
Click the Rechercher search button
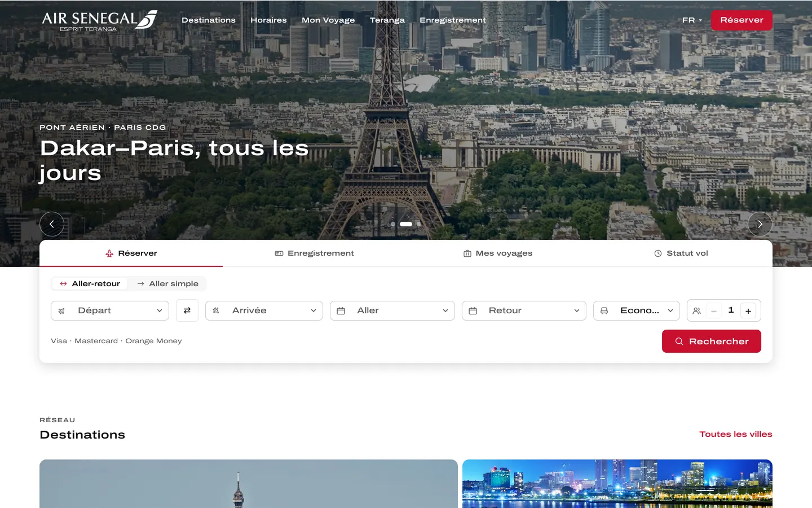(712, 341)
